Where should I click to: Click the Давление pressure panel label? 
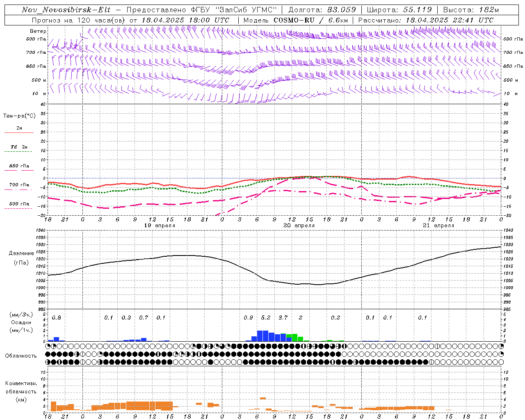pos(21,253)
